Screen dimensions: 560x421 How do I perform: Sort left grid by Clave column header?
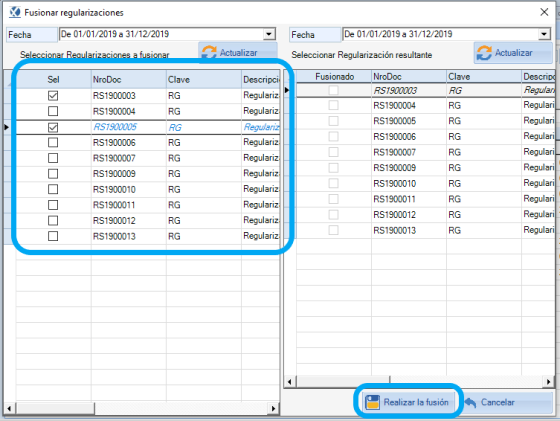pyautogui.click(x=204, y=79)
